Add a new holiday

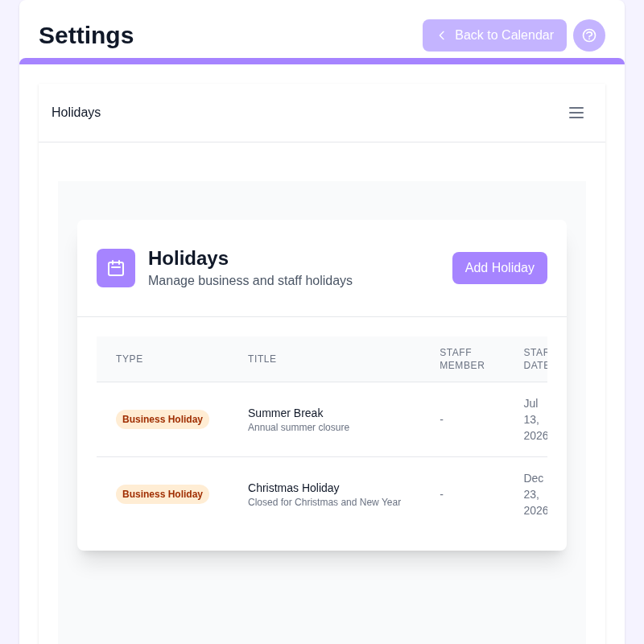[x=499, y=268]
